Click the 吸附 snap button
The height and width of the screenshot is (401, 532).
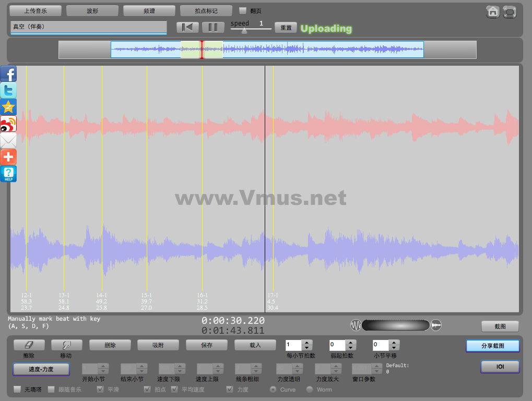pos(158,345)
